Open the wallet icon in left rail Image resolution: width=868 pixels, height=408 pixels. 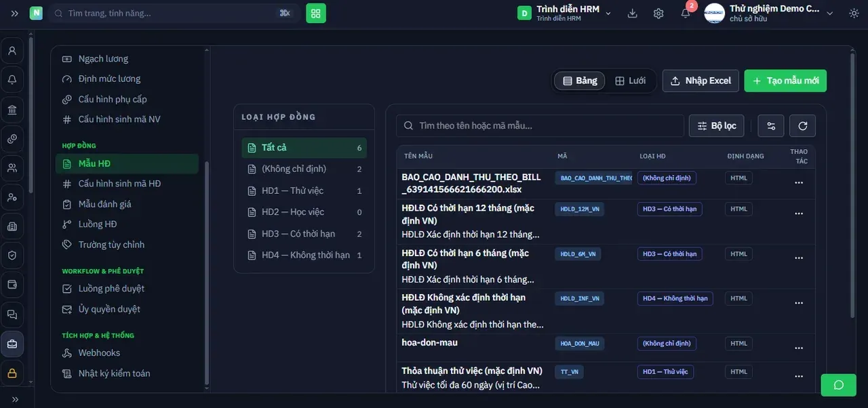[12, 285]
